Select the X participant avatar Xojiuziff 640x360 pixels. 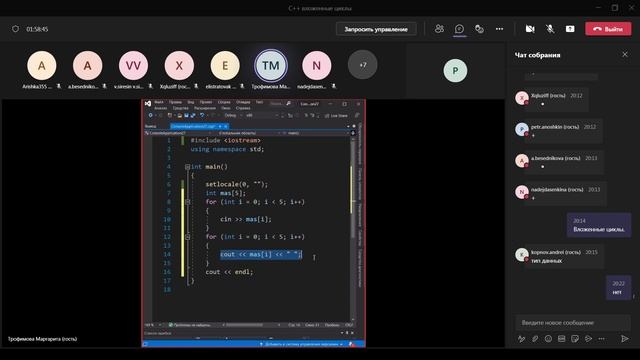(179, 65)
